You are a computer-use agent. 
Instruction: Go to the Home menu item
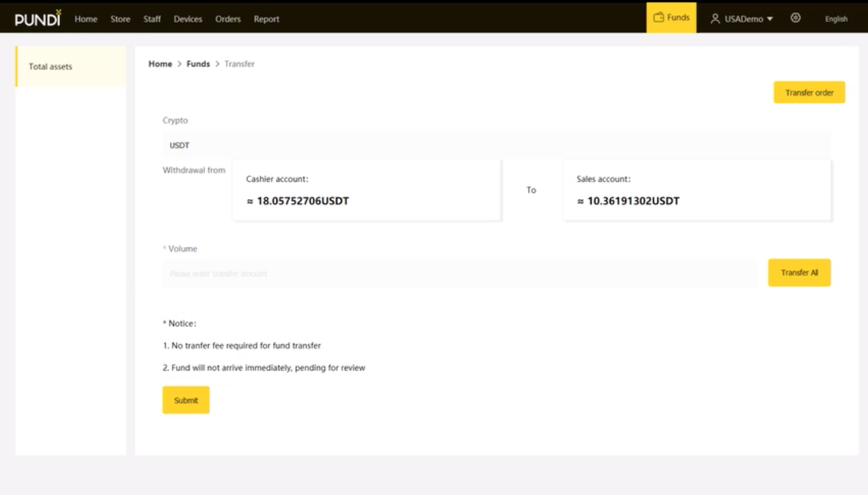click(x=86, y=19)
